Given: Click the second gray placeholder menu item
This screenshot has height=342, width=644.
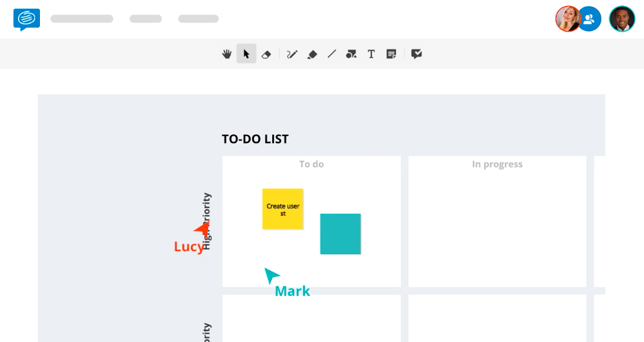Looking at the screenshot, I should point(146,19).
